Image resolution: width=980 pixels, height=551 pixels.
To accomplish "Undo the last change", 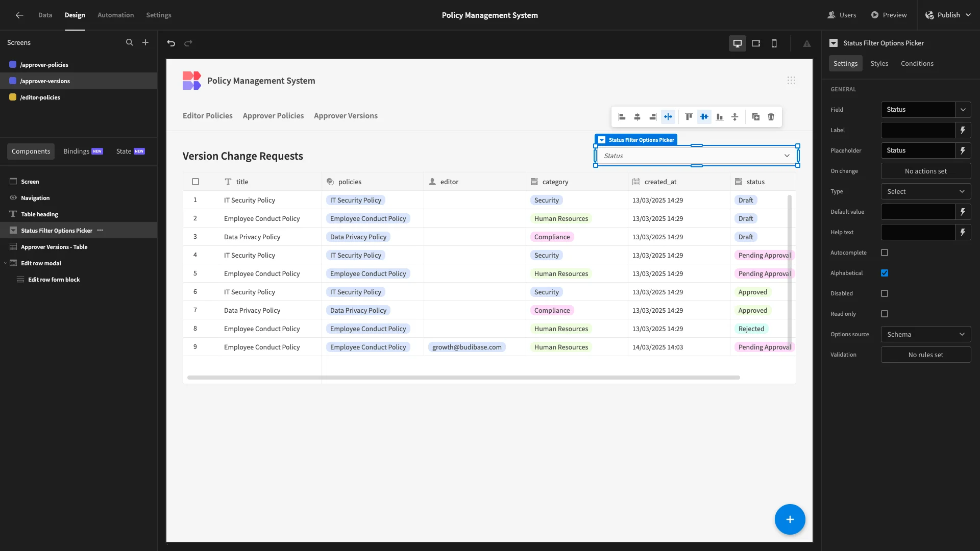I will (171, 43).
